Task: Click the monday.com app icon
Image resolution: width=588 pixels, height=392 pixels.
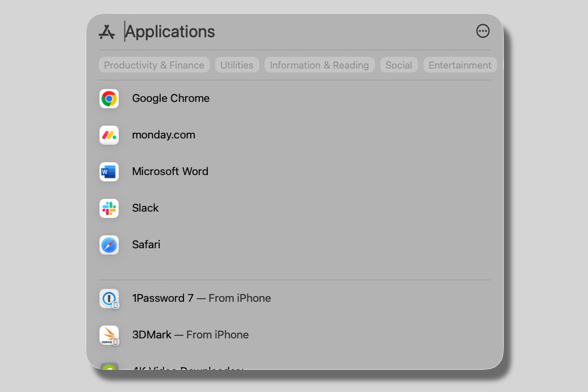Action: pyautogui.click(x=109, y=135)
